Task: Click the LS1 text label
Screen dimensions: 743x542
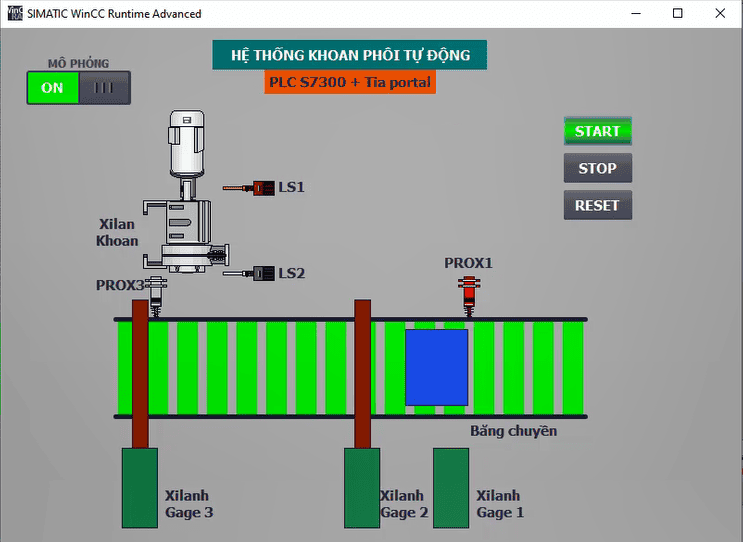Action: pyautogui.click(x=291, y=187)
